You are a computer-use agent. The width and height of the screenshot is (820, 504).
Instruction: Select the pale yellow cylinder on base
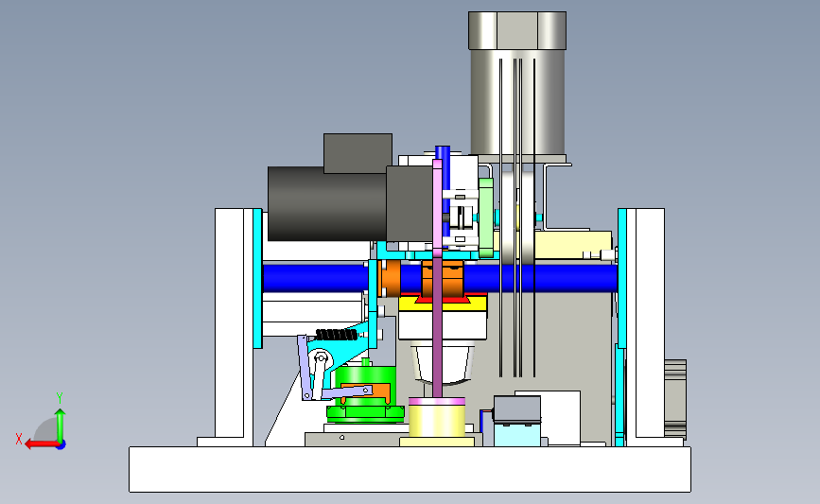pyautogui.click(x=437, y=421)
